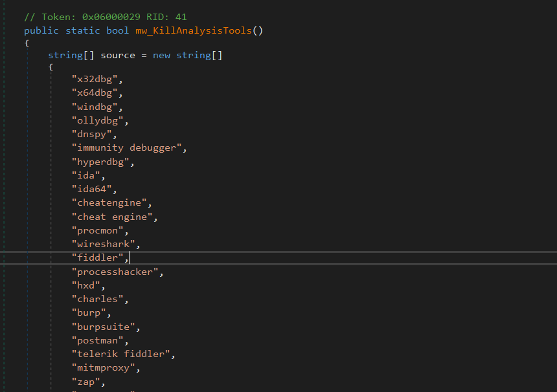Click the "ollydbg" string literal

[97, 120]
